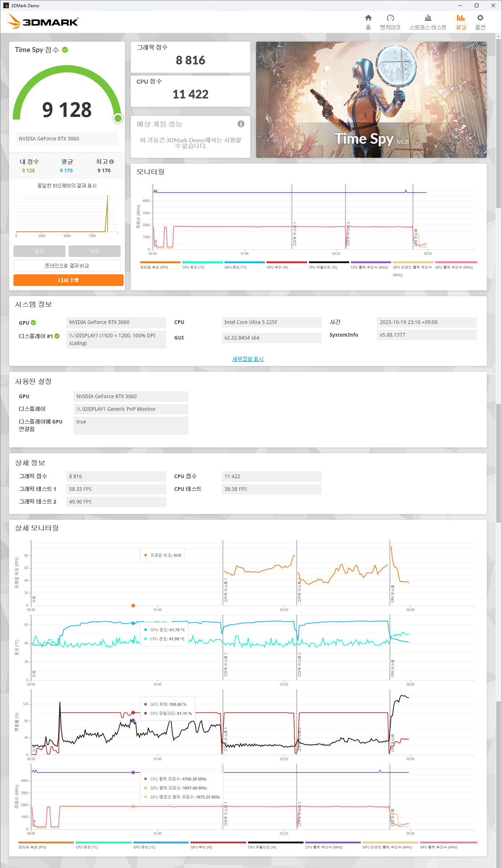Click CPU 점수 11 422 score card
This screenshot has height=868, width=502.
191,91
